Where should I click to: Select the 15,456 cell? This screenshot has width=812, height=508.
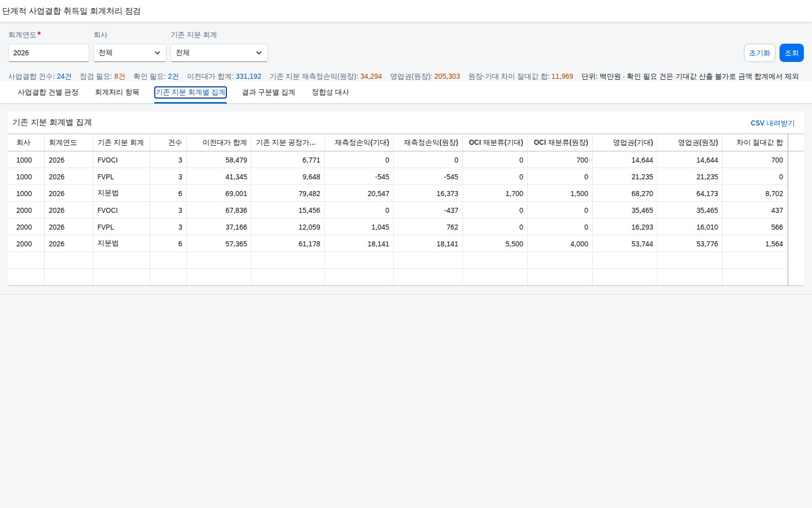pyautogui.click(x=288, y=210)
